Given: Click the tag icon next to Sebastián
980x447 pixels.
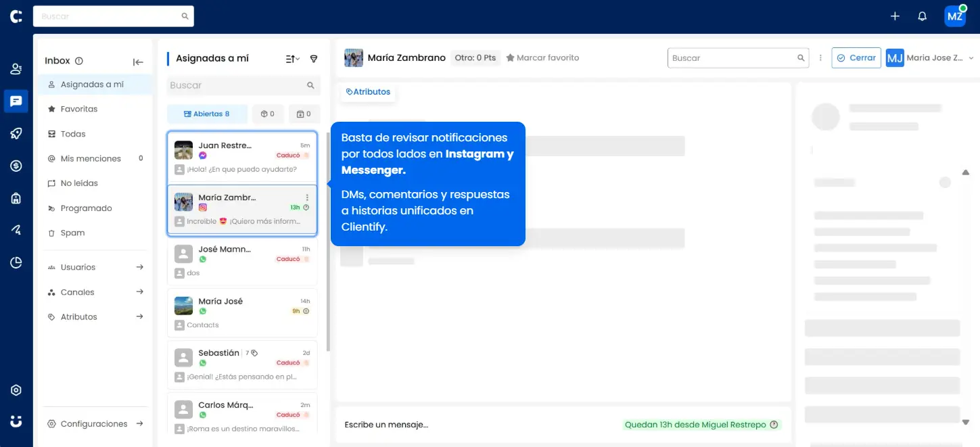Looking at the screenshot, I should pyautogui.click(x=254, y=353).
